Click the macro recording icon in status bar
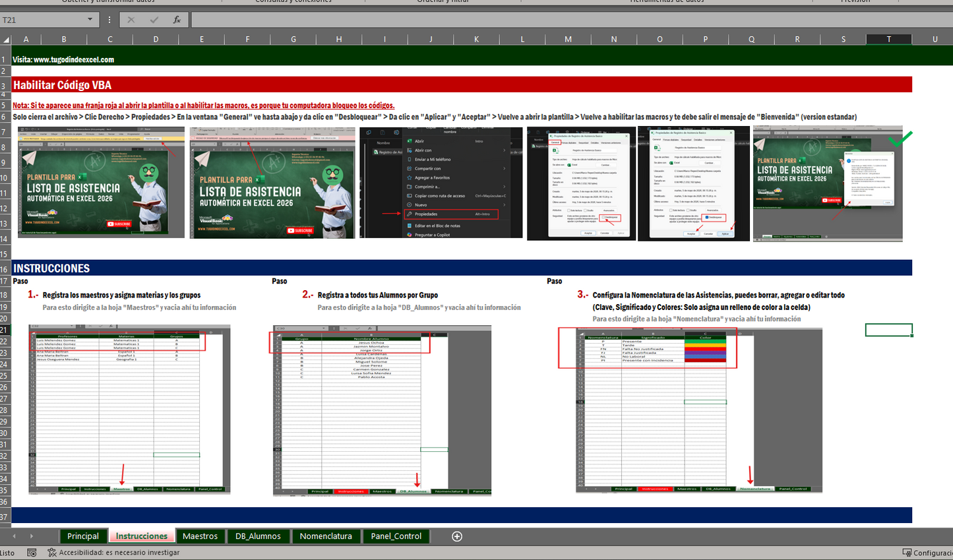This screenshot has width=953, height=560. (x=32, y=553)
